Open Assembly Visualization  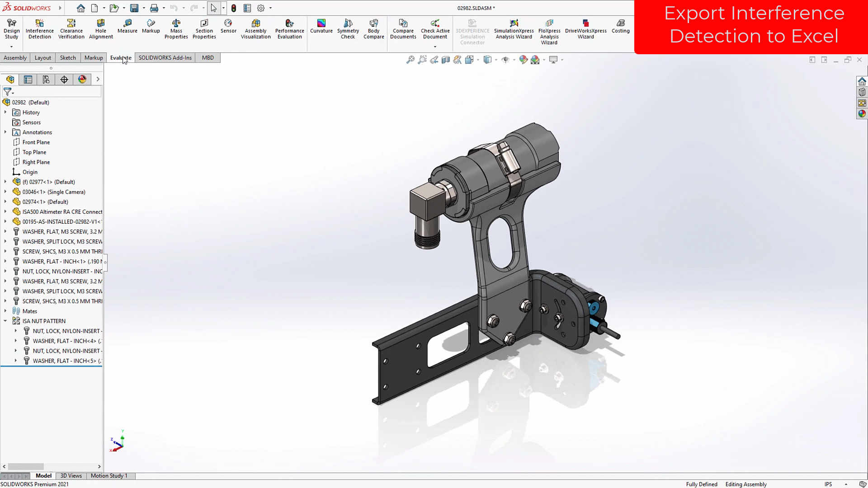pos(255,29)
